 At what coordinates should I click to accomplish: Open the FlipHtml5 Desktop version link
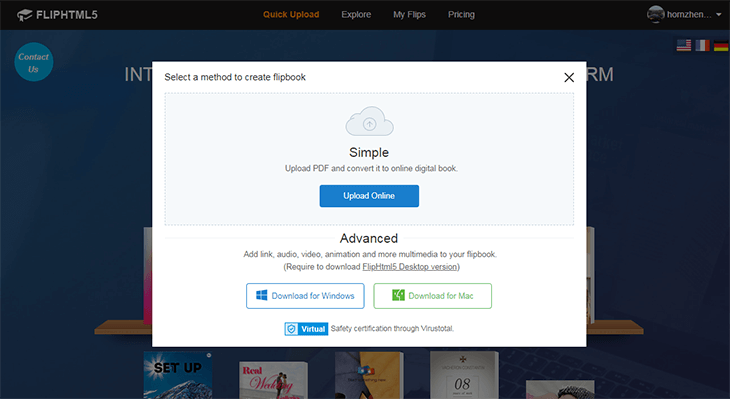tap(410, 267)
